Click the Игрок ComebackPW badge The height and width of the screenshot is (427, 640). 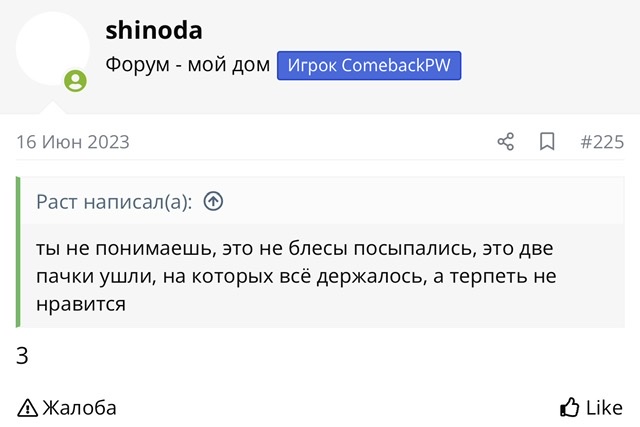click(369, 66)
